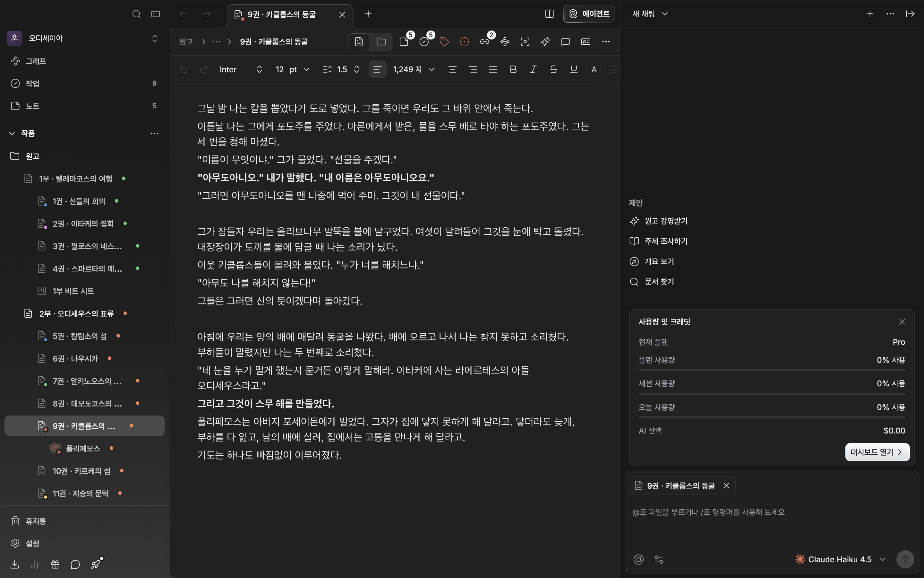Go forward with the forward arrow
The height and width of the screenshot is (578, 924).
(x=206, y=14)
